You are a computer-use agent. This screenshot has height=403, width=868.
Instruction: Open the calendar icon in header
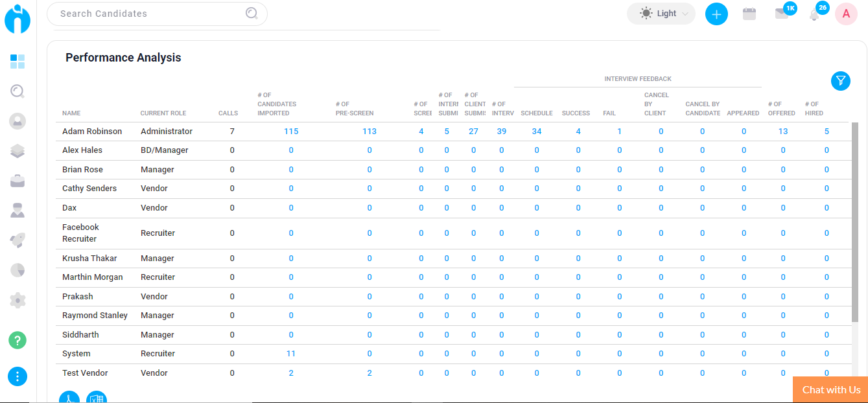[x=749, y=14]
